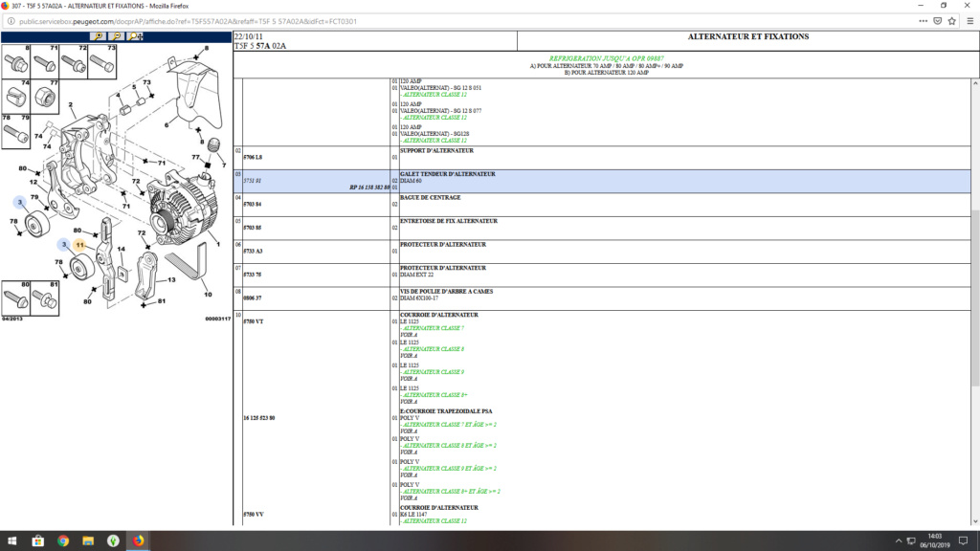
Task: Open replacement part RP 16 138 382 80
Action: pos(369,187)
